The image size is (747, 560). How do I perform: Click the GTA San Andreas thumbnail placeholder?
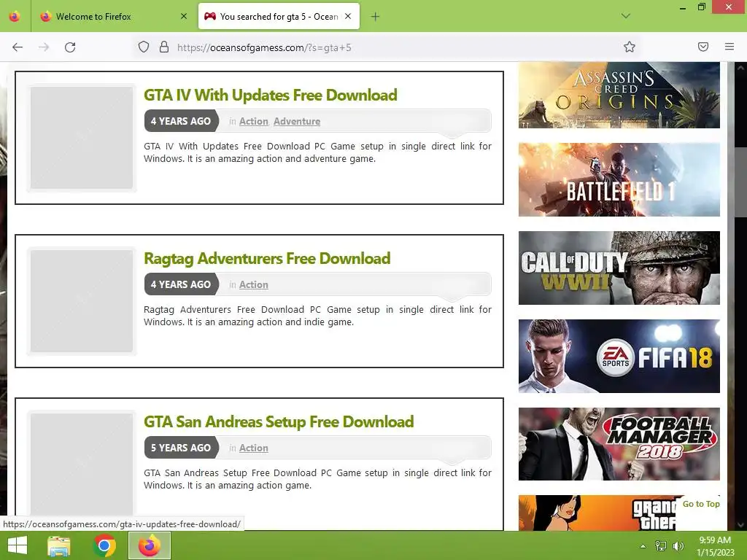pyautogui.click(x=82, y=464)
